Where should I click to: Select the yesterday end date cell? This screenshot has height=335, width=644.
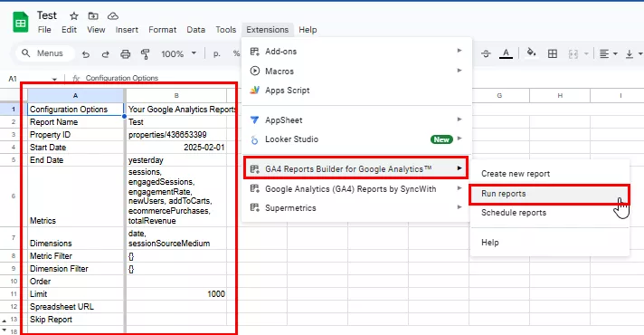click(x=176, y=160)
